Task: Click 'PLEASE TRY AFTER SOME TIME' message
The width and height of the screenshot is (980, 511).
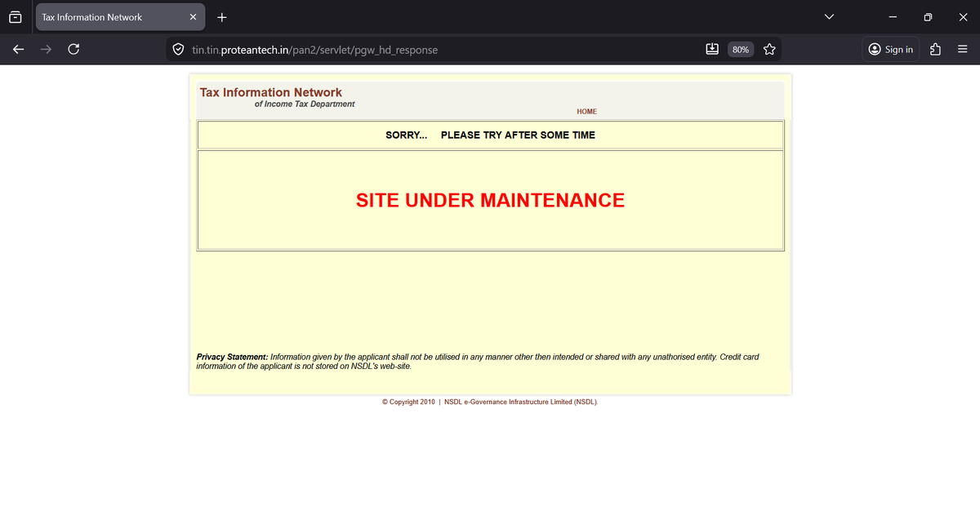Action: click(518, 135)
